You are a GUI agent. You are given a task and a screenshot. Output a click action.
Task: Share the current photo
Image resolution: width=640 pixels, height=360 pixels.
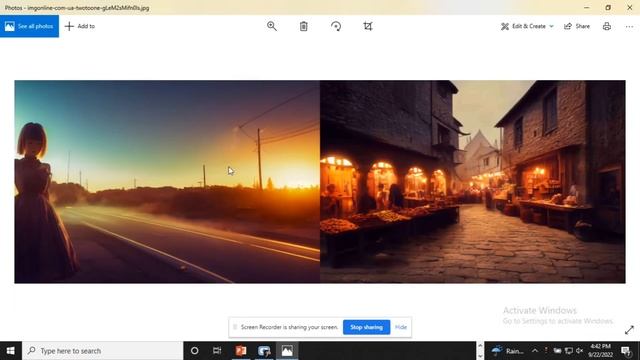point(577,26)
